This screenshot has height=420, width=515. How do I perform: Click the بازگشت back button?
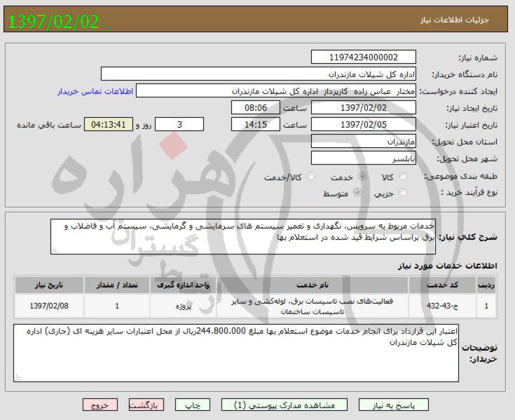(x=146, y=405)
